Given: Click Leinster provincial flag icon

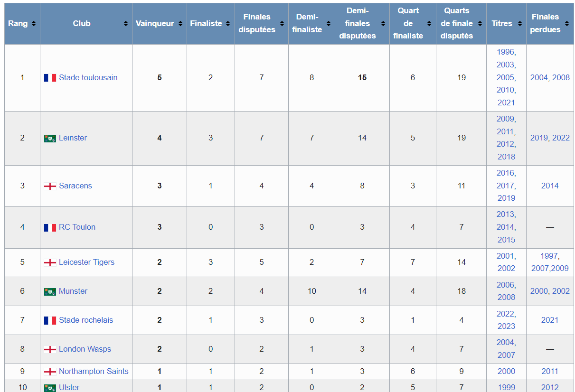Looking at the screenshot, I should click(50, 138).
